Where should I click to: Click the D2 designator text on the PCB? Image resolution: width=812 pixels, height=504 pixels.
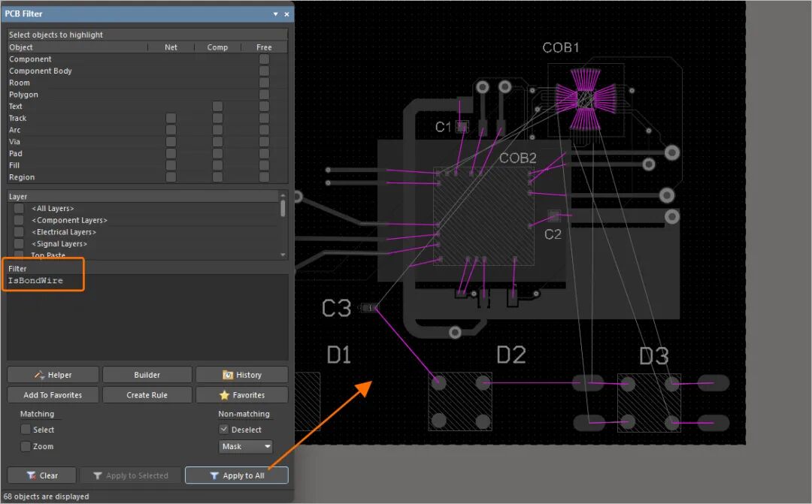point(511,355)
